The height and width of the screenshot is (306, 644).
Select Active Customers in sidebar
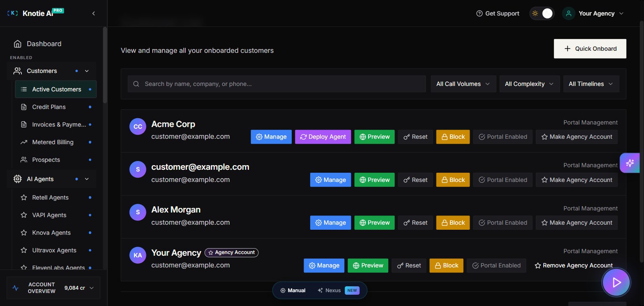(x=56, y=89)
